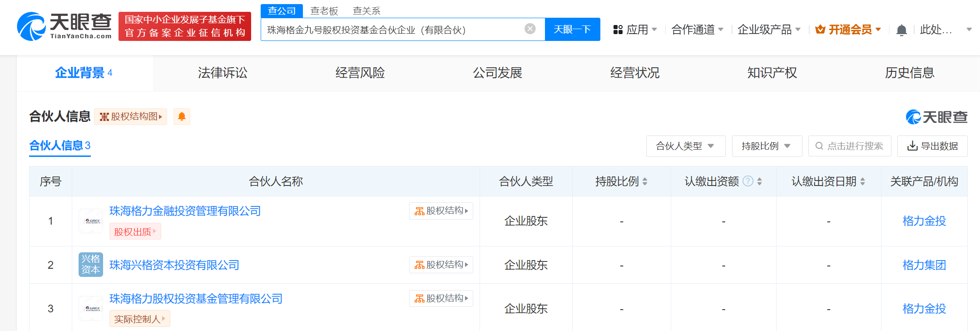The width and height of the screenshot is (980, 331).
Task: Open 格力金投 link in row 1
Action: pos(924,221)
